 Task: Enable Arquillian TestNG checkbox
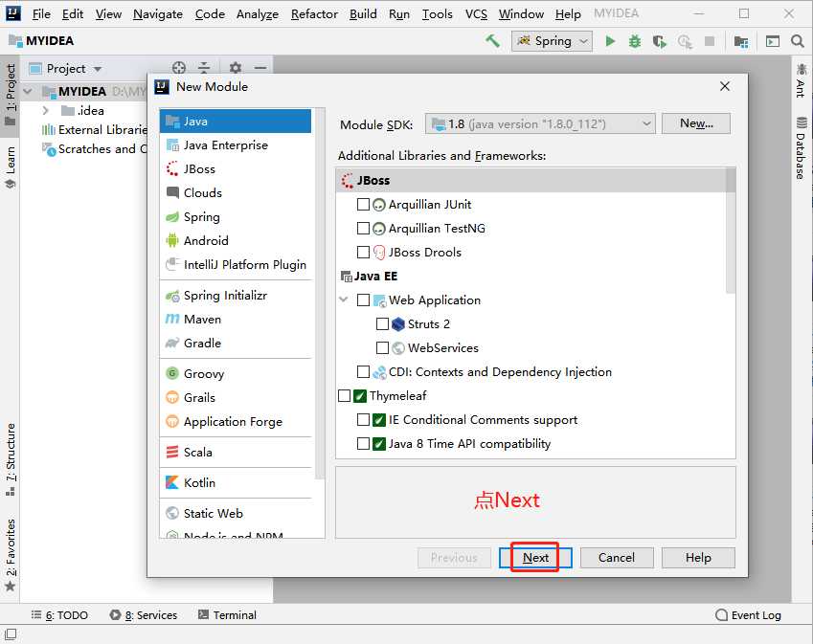click(x=363, y=228)
